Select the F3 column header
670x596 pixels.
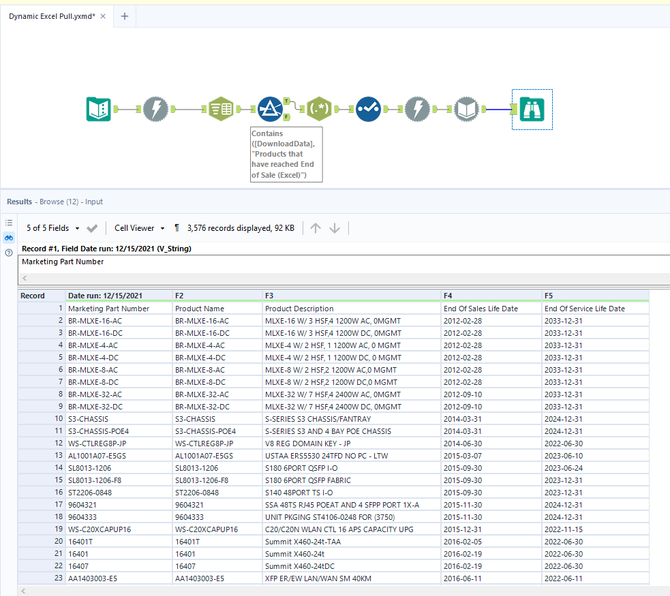pyautogui.click(x=351, y=296)
